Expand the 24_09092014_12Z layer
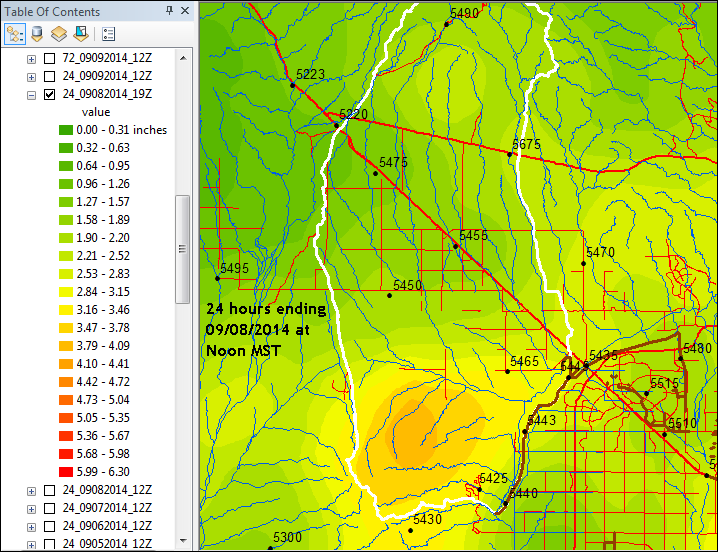This screenshot has height=552, width=718. click(31, 77)
